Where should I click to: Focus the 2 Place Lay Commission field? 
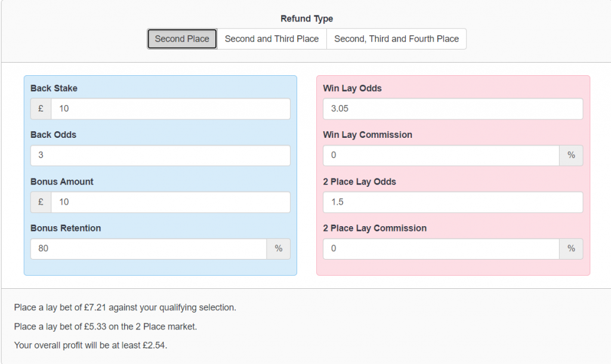441,249
